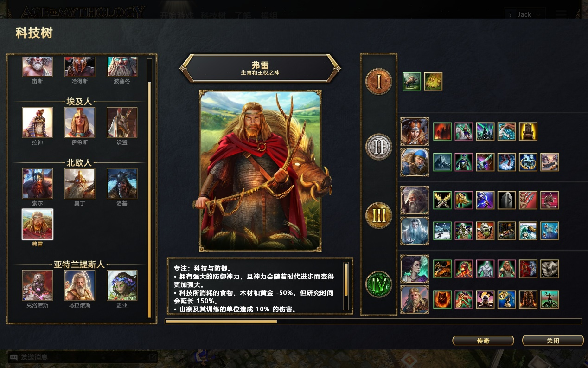The width and height of the screenshot is (588, 368).
Task: Click the 发送消息 chat input field
Action: click(x=83, y=357)
